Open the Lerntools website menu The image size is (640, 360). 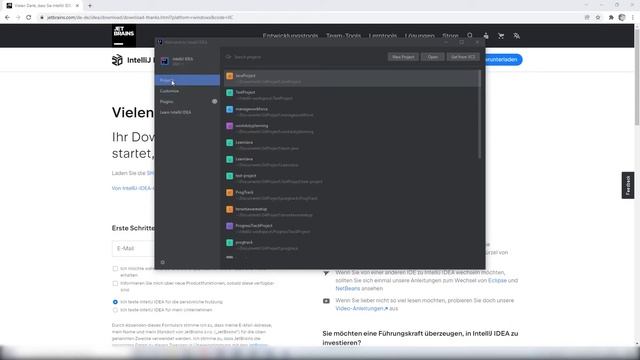tap(382, 36)
